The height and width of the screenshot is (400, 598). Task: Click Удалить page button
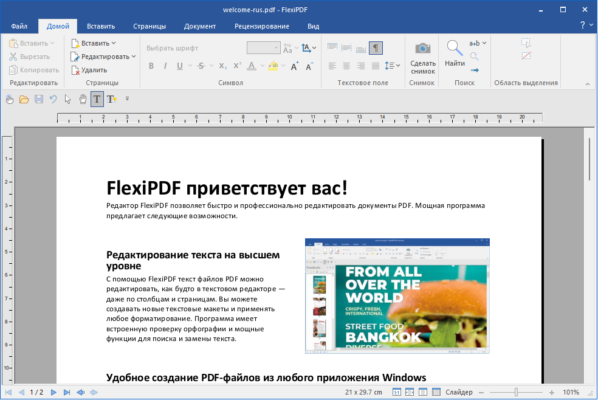click(x=89, y=70)
